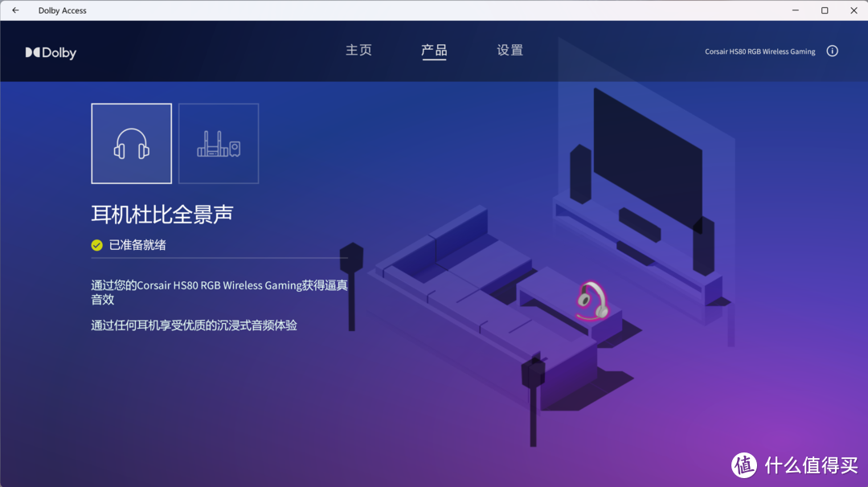
Task: Select the headphones Dolby Atmos tile
Action: click(131, 143)
